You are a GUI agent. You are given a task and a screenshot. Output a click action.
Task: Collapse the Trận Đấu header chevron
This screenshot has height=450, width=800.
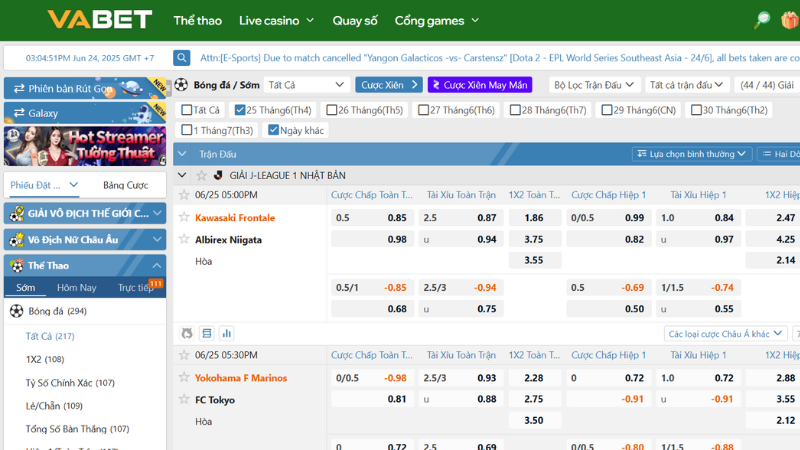coord(182,154)
